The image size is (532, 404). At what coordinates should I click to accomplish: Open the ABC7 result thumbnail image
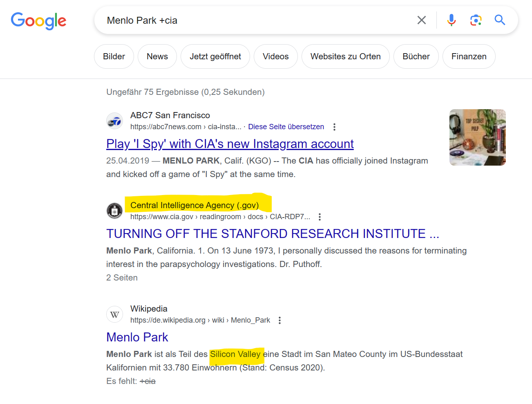pyautogui.click(x=478, y=137)
